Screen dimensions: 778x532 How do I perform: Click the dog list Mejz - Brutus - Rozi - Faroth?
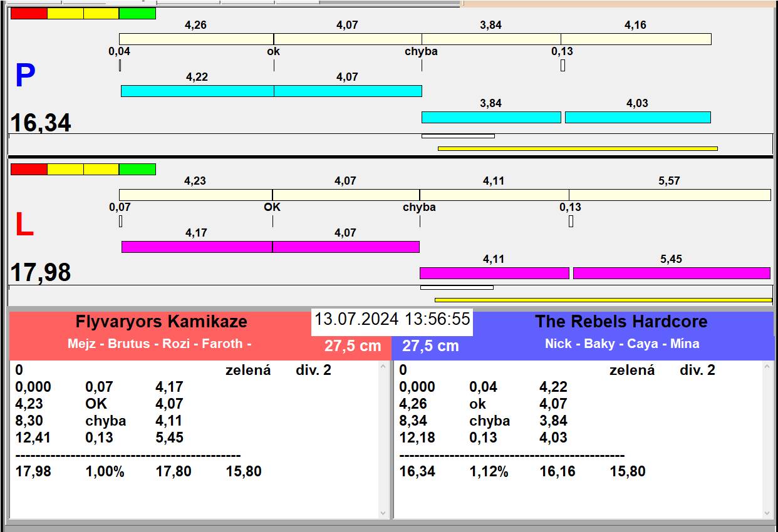pos(160,344)
